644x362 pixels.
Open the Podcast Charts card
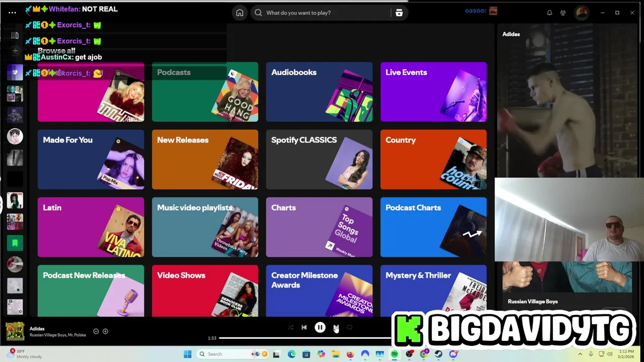(433, 227)
